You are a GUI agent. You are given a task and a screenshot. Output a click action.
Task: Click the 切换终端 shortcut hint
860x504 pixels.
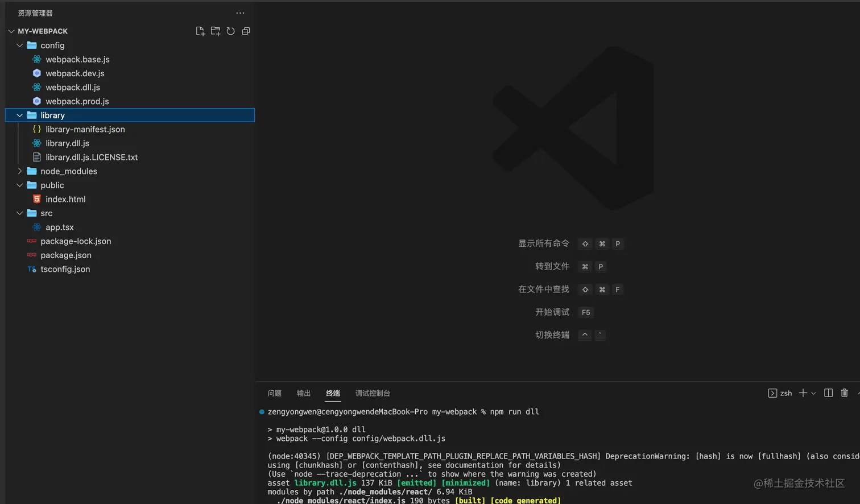pos(552,334)
